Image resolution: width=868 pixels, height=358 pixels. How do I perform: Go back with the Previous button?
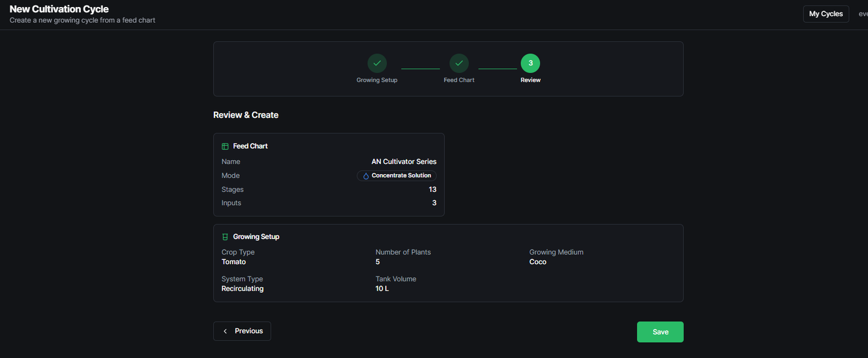point(242,331)
